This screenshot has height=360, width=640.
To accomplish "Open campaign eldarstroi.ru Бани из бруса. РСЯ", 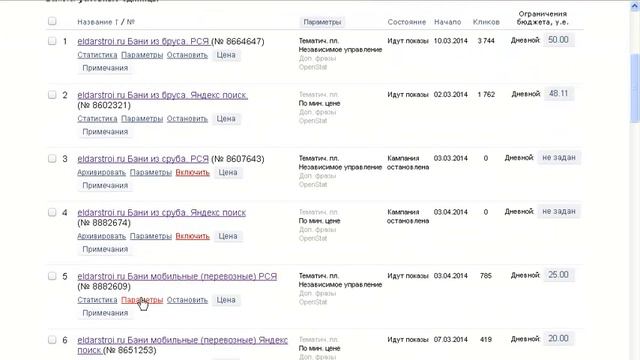I will pos(143,42).
